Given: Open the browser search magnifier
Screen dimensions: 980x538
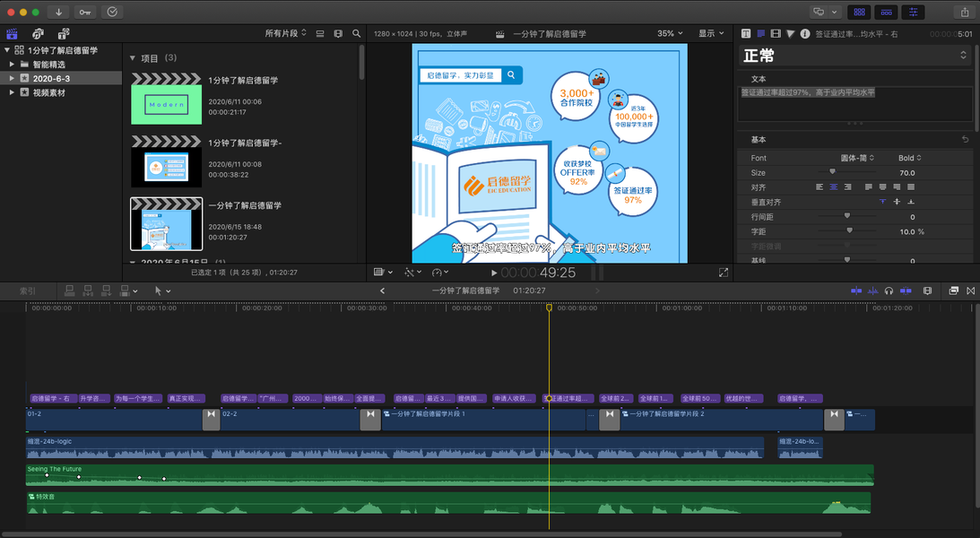Looking at the screenshot, I should (x=356, y=34).
